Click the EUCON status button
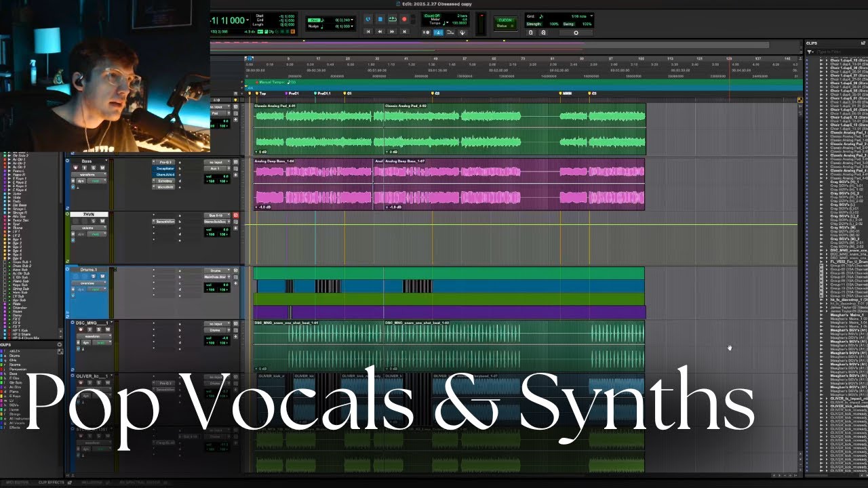 tap(505, 22)
